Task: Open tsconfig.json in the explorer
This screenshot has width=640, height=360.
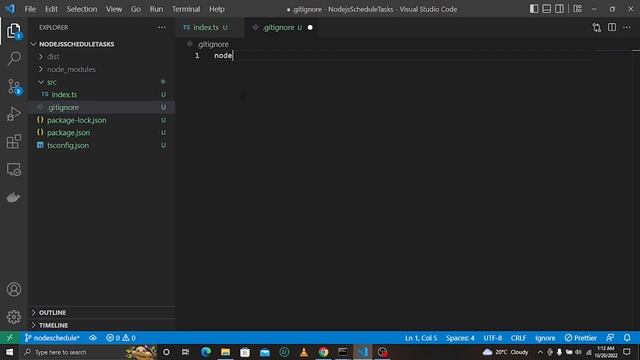Action: (68, 145)
